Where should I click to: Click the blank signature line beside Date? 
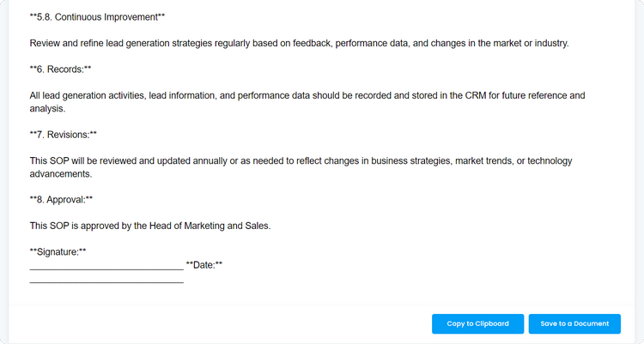(106, 269)
